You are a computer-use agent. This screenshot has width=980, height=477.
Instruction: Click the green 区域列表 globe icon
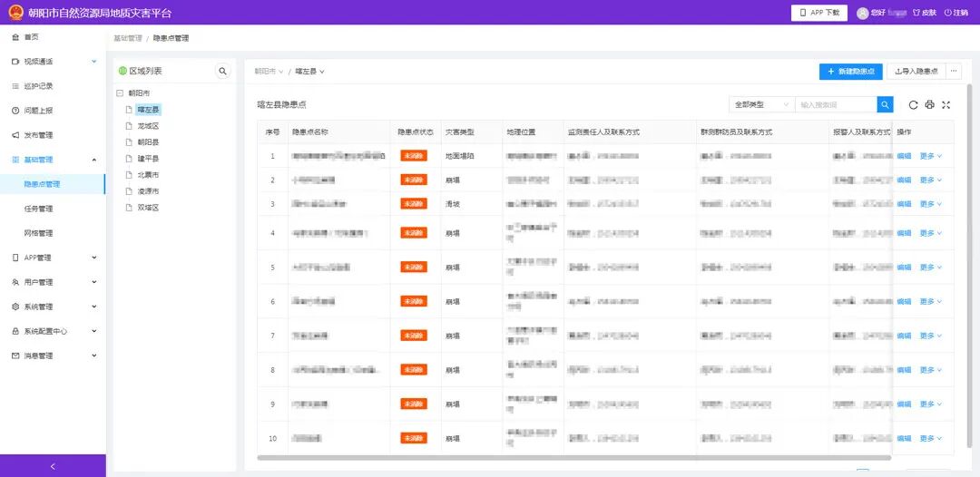tap(122, 71)
